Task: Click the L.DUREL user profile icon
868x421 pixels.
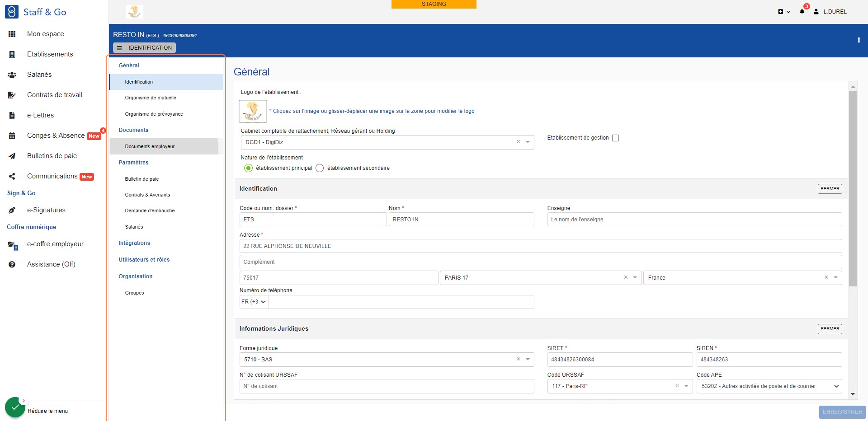Action: [x=816, y=12]
